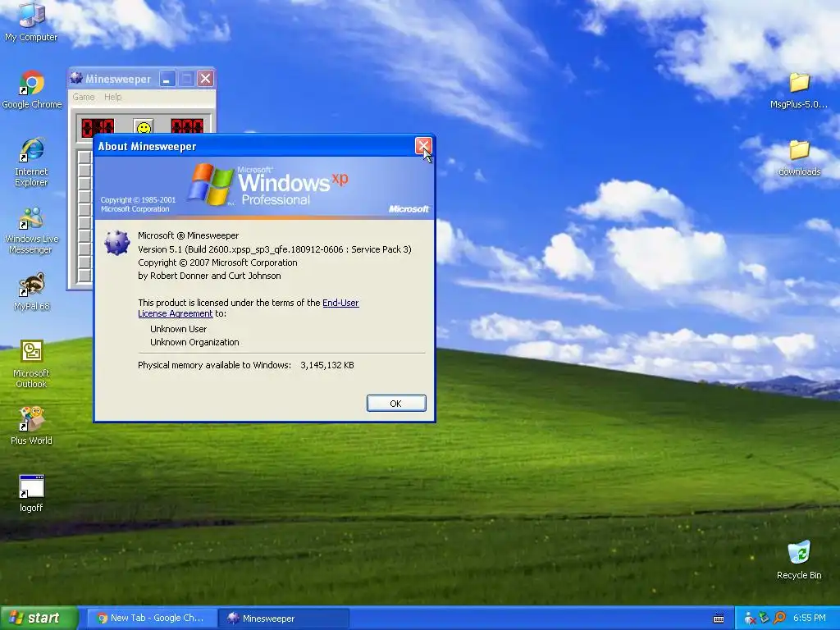
Task: Close the Minesweeper window behind the dialog
Action: click(x=205, y=79)
